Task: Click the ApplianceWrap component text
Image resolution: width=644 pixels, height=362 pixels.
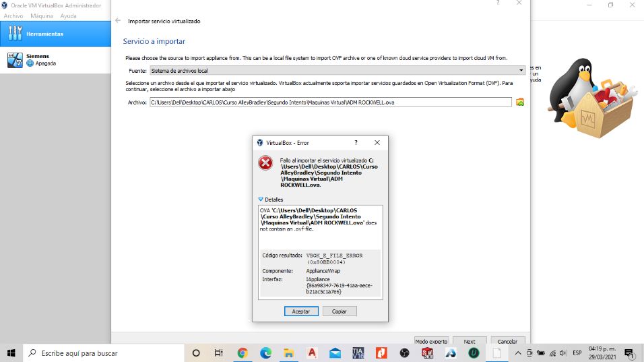Action: pos(323,271)
